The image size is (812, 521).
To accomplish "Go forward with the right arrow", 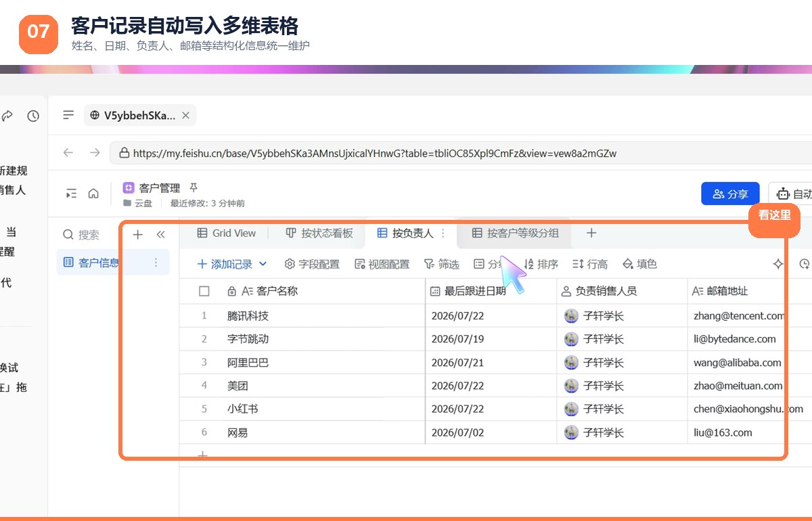I will point(95,153).
